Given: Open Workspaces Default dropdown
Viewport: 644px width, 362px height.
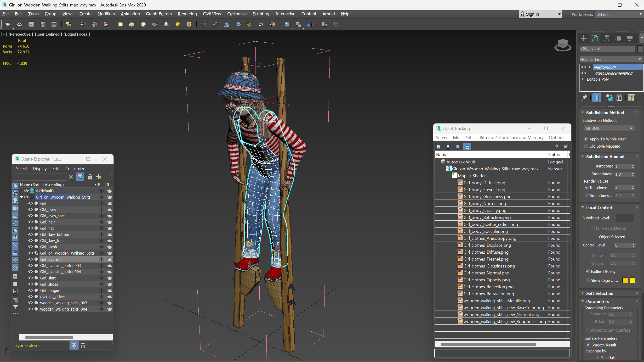Looking at the screenshot, I should 619,14.
